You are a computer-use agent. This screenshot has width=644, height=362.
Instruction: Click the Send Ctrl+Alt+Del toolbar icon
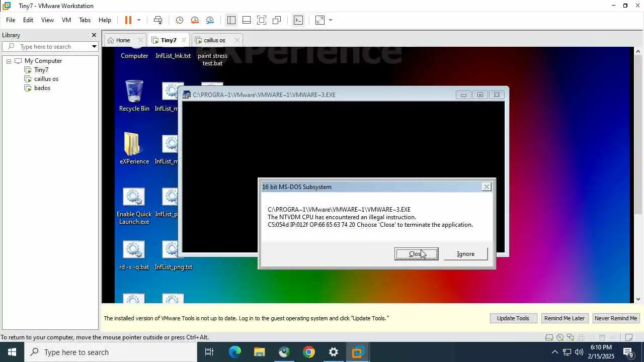158,20
